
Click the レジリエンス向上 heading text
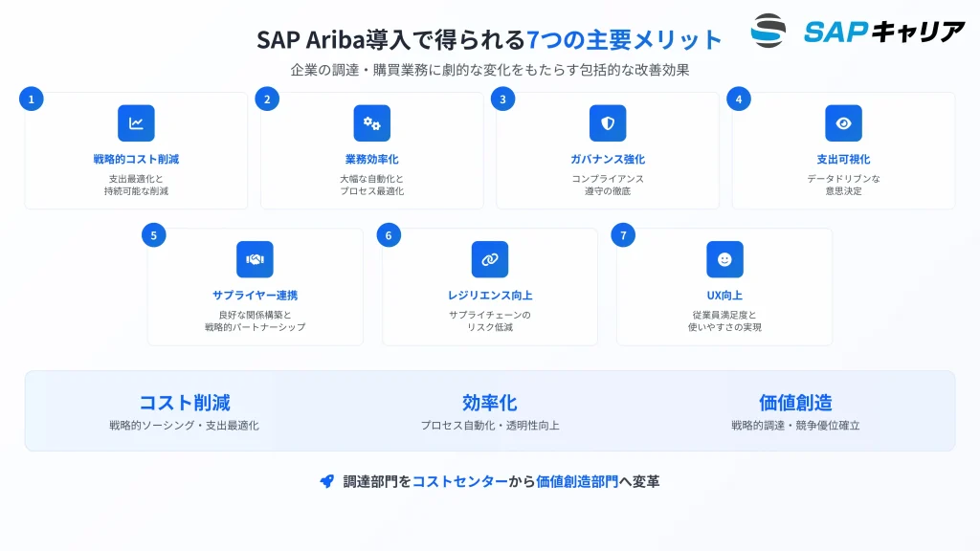pyautogui.click(x=489, y=296)
